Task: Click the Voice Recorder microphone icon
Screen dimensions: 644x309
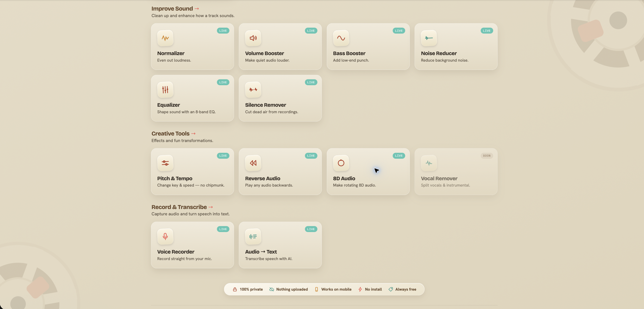Action: (x=165, y=237)
